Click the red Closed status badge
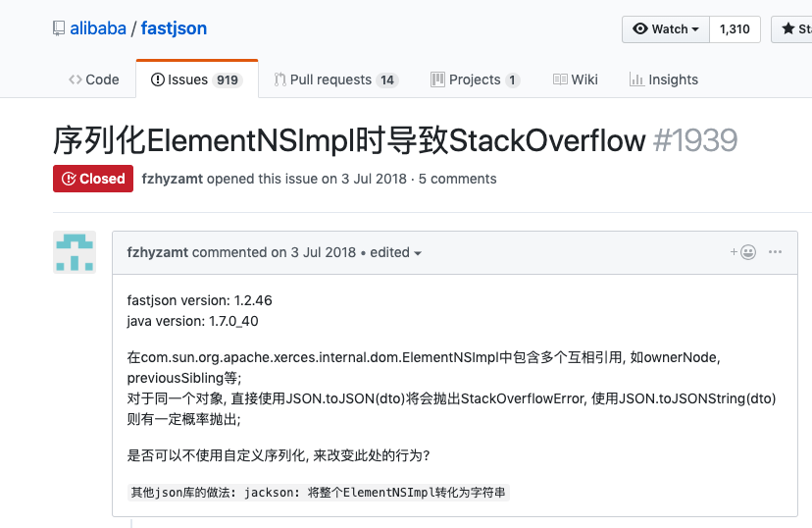812x528 pixels. tap(93, 179)
